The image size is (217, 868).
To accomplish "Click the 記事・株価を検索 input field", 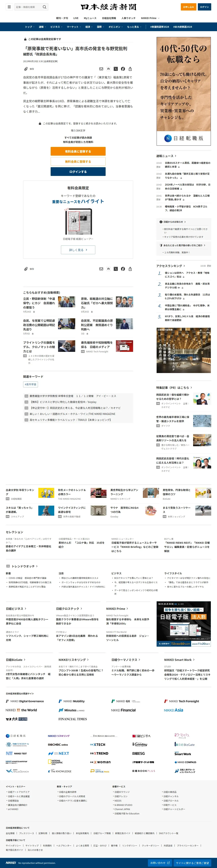I will 28,7.
